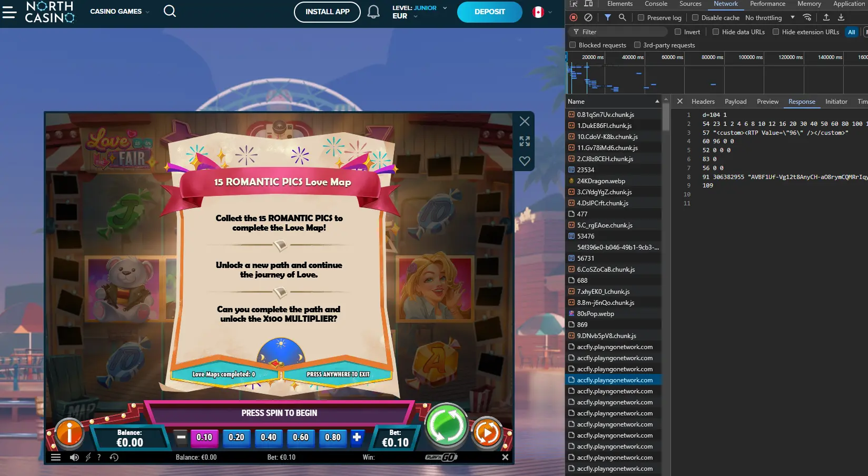The width and height of the screenshot is (868, 476).
Task: Open the Headers tab of the request
Action: 703,101
